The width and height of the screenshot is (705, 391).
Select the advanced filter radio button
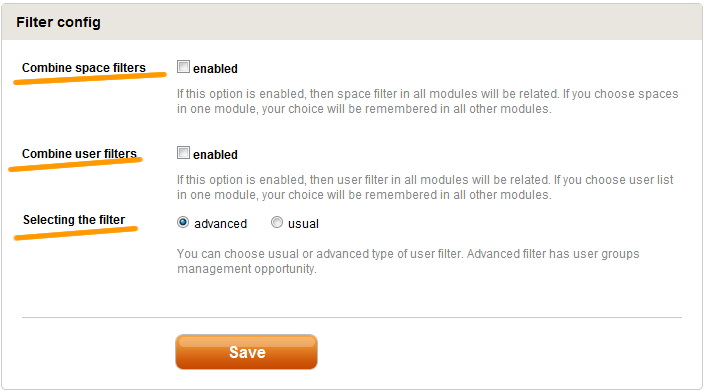click(183, 222)
